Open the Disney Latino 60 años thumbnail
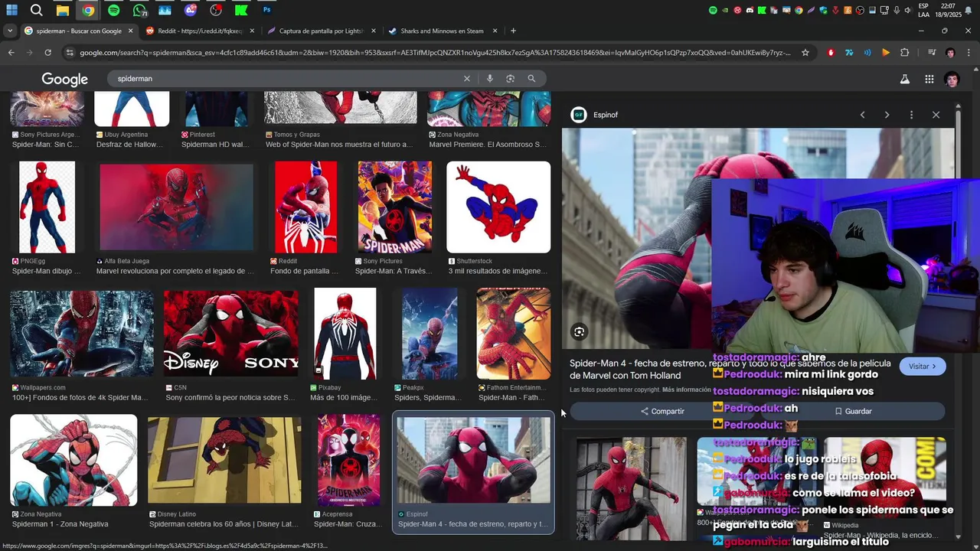This screenshot has height=551, width=980. coord(224,460)
